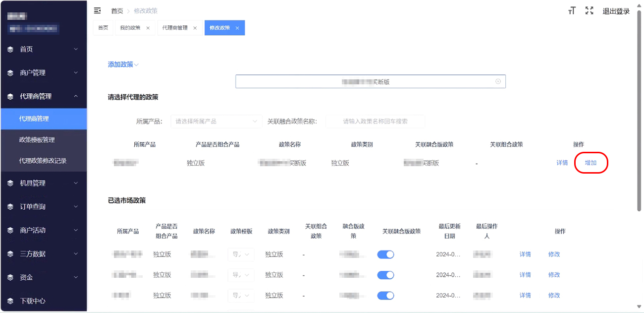Click the 增加 link
The height and width of the screenshot is (313, 644).
[590, 163]
